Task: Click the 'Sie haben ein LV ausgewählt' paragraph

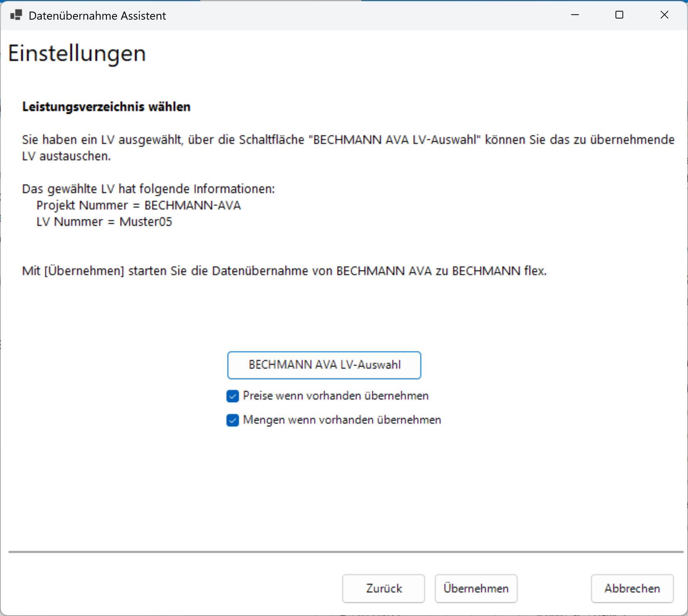Action: coord(348,140)
